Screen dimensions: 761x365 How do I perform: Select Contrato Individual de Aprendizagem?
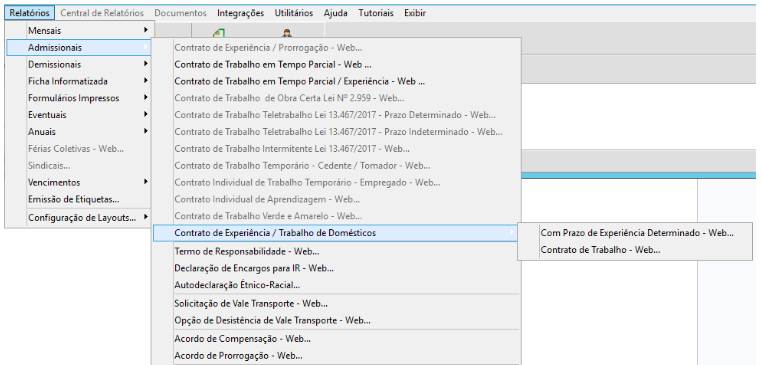336,199
